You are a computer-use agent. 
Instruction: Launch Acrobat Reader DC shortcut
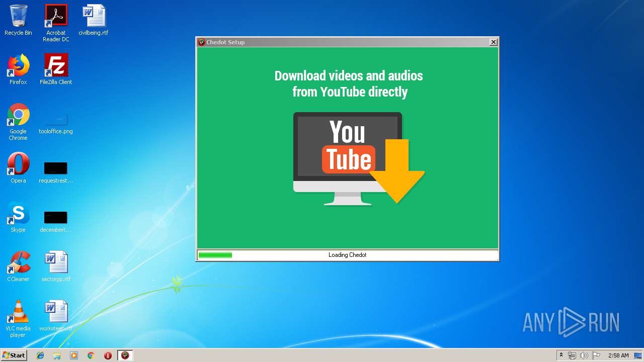(x=56, y=23)
